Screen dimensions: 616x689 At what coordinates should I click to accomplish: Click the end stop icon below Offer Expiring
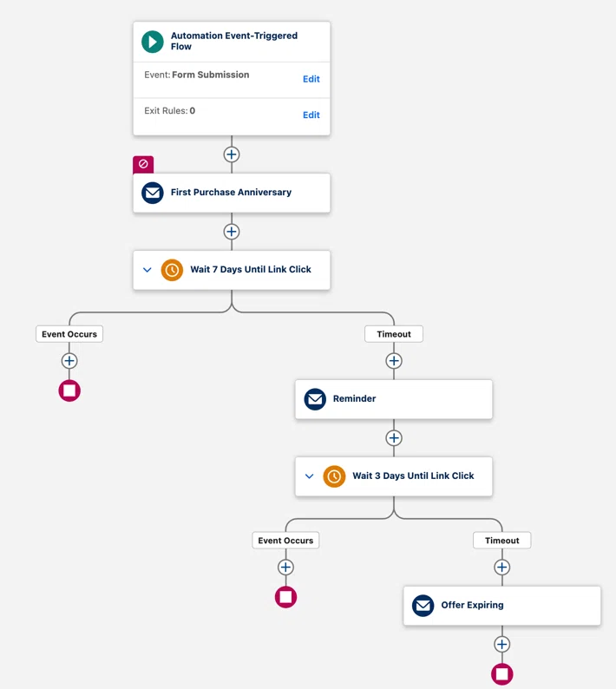coord(502,674)
